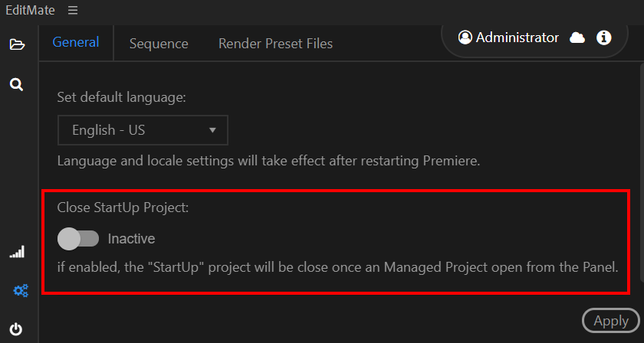Viewport: 644px width, 343px height.
Task: Click the power logout icon
Action: tap(16, 329)
